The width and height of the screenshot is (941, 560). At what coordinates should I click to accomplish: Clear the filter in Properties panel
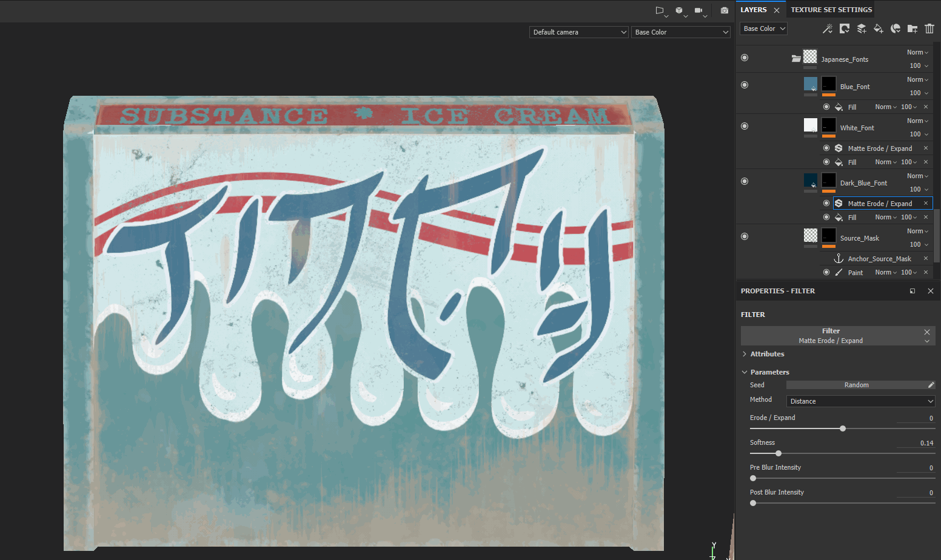[x=926, y=332]
